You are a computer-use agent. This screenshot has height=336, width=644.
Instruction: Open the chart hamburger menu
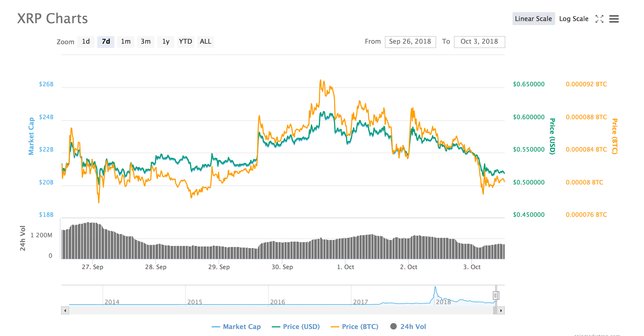click(614, 19)
